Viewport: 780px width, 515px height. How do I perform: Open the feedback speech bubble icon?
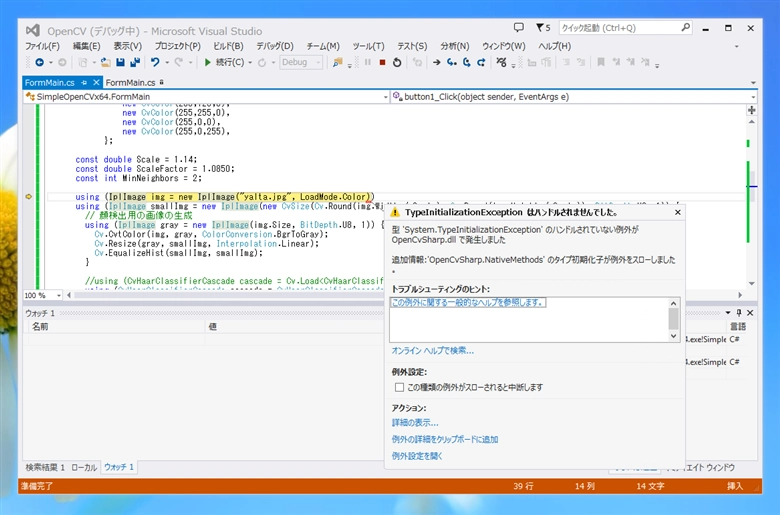click(518, 27)
